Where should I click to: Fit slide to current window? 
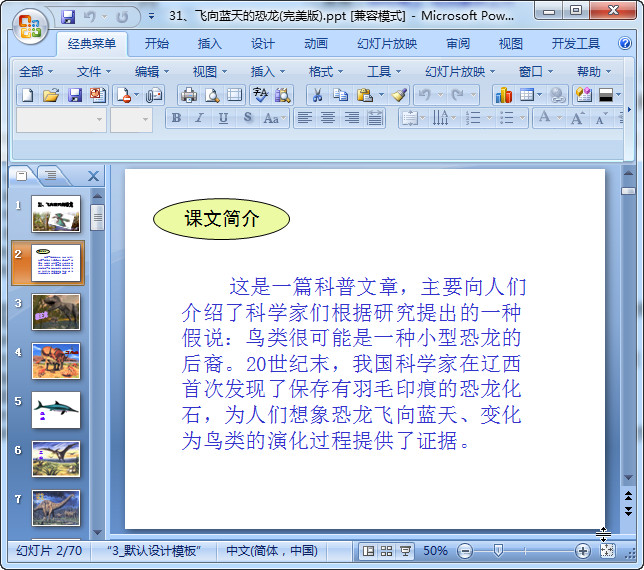tap(607, 551)
